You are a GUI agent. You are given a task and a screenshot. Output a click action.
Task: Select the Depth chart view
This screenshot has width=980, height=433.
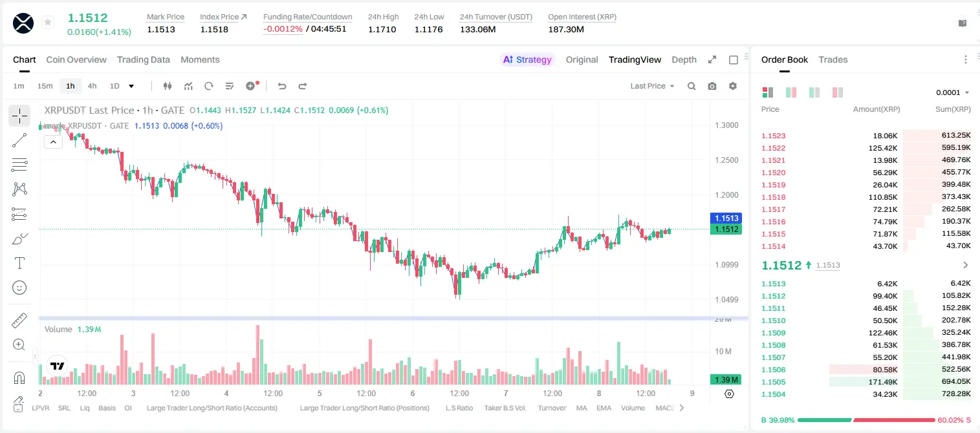[x=684, y=59]
